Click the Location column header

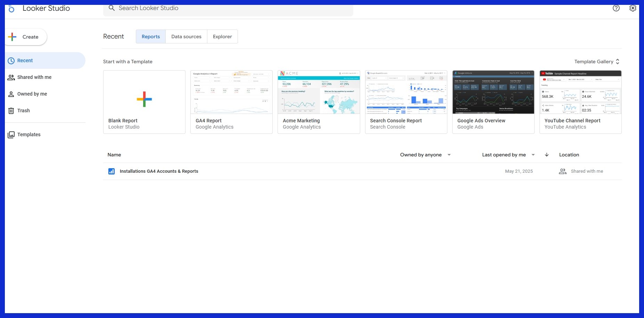[569, 155]
